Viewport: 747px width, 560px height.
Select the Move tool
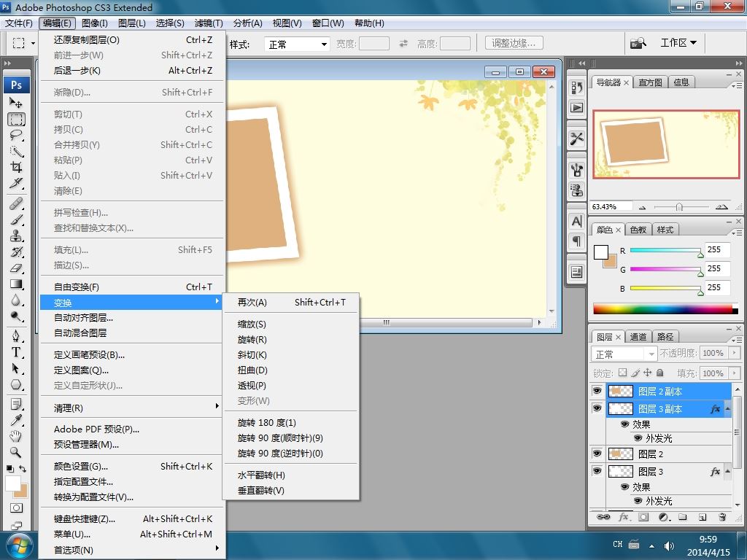click(16, 103)
